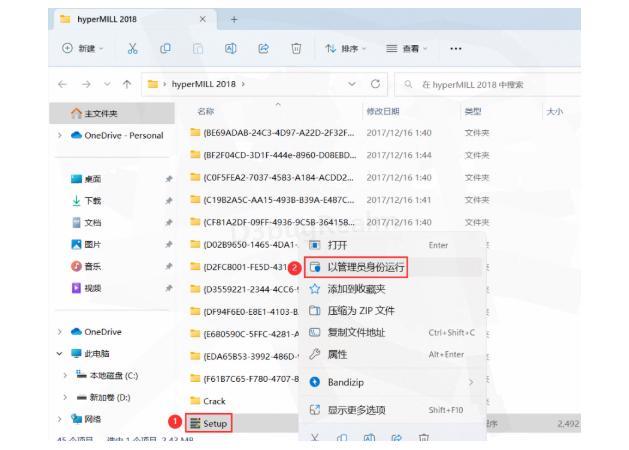The width and height of the screenshot is (629, 450).
Task: Click the Share icon in the toolbar
Action: (264, 49)
